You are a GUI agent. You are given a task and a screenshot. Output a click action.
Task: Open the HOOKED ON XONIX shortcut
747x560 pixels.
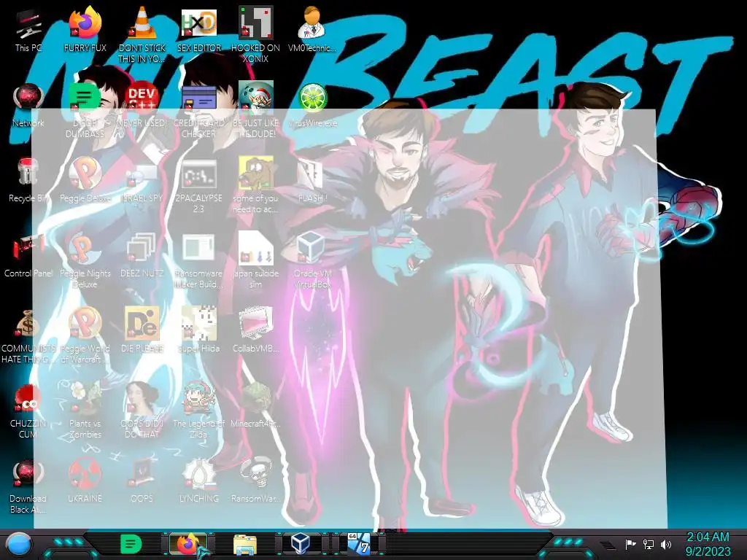pos(256,34)
